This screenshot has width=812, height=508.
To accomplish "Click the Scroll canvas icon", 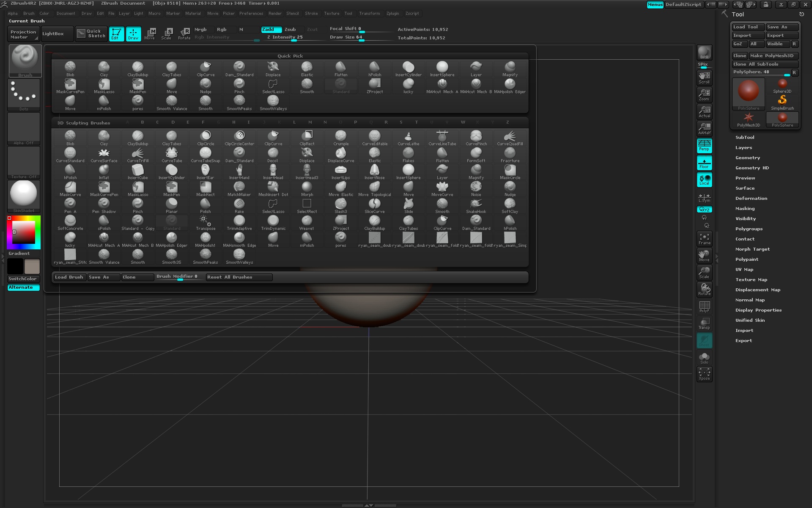I will point(704,78).
